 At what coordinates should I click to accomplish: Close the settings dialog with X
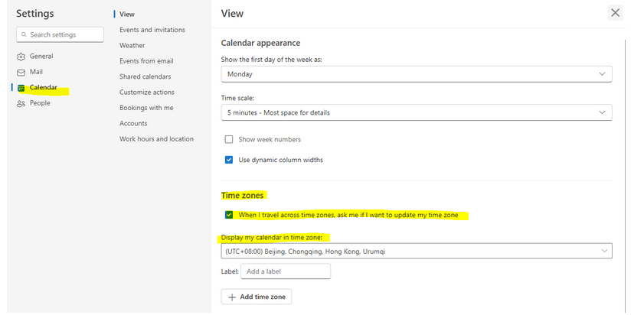tap(614, 13)
